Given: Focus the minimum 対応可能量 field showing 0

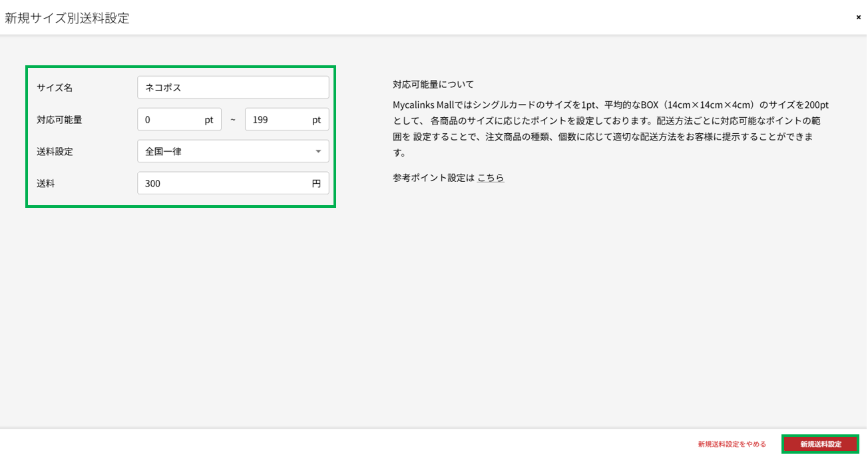Looking at the screenshot, I should [172, 120].
